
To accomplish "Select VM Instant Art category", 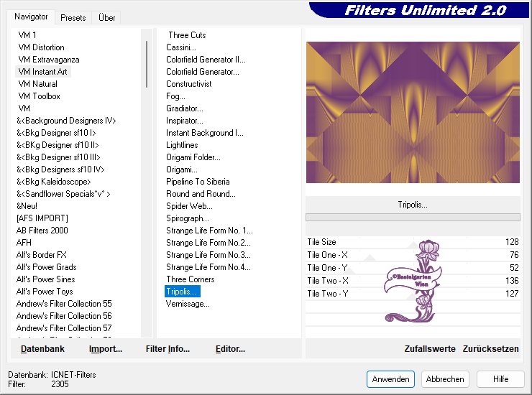I will 42,72.
